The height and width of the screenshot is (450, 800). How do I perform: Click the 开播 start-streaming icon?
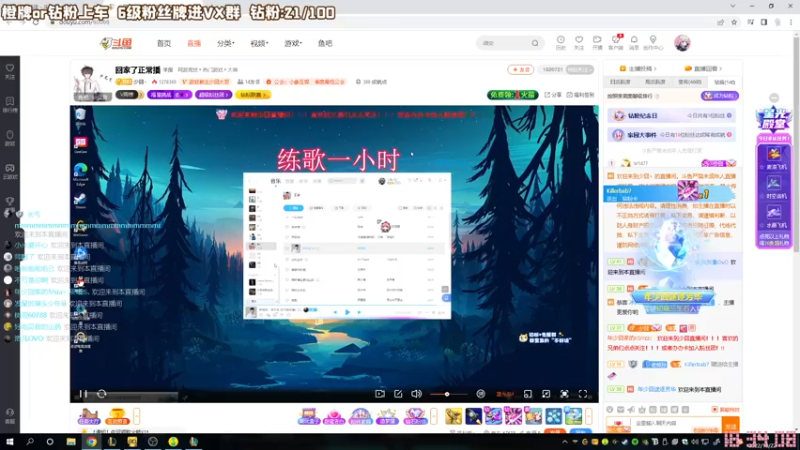pyautogui.click(x=597, y=42)
